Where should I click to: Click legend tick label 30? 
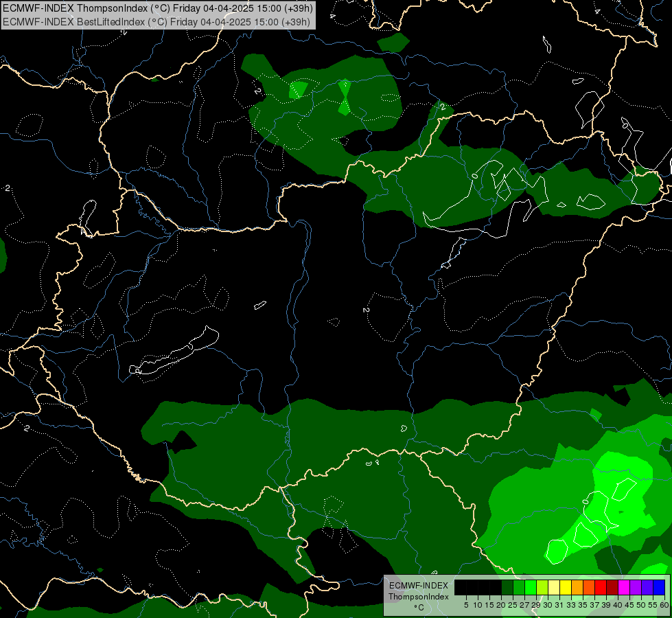click(548, 605)
